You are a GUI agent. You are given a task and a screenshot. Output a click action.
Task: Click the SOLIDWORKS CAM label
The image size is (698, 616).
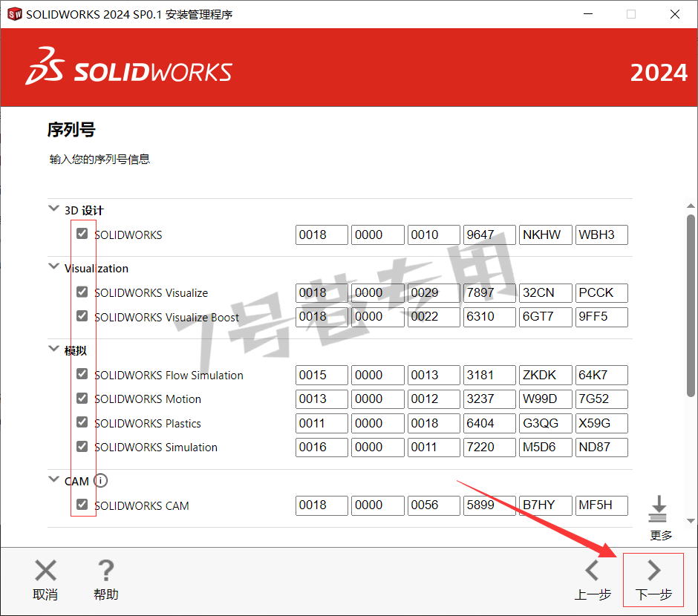click(x=142, y=506)
